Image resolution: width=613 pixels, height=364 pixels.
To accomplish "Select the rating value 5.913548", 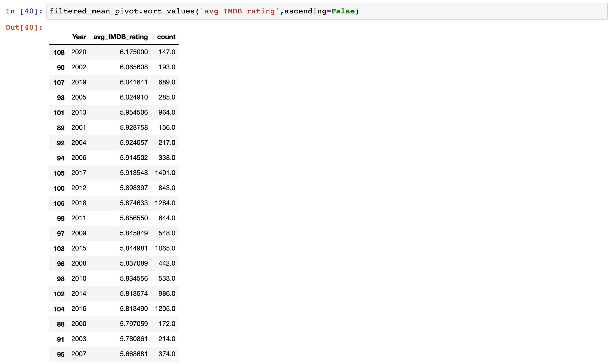I will (x=134, y=173).
